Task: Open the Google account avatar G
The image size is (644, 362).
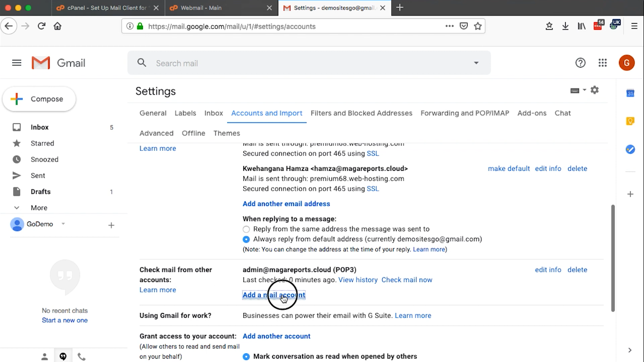Action: pyautogui.click(x=627, y=63)
